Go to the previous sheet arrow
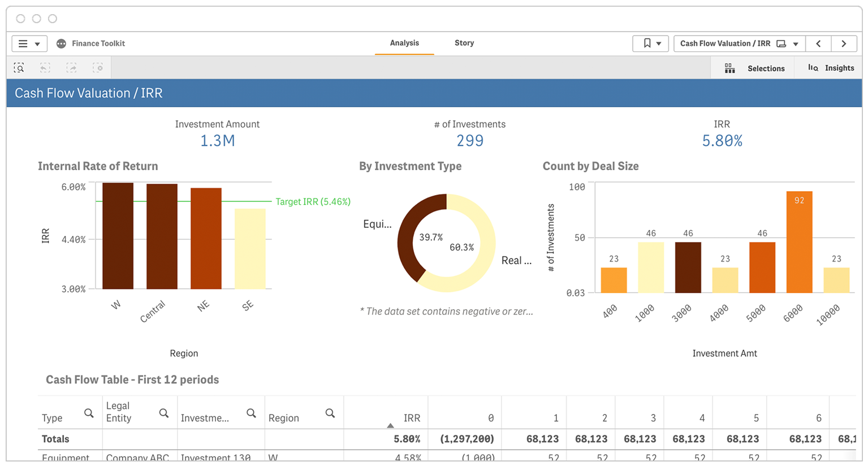The height and width of the screenshot is (466, 868). pos(818,44)
